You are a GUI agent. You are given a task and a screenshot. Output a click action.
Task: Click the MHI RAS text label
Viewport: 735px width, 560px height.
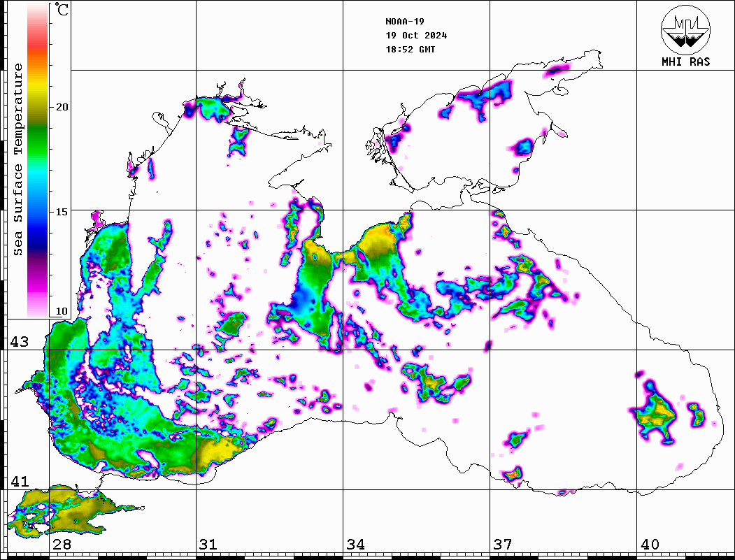tap(685, 62)
